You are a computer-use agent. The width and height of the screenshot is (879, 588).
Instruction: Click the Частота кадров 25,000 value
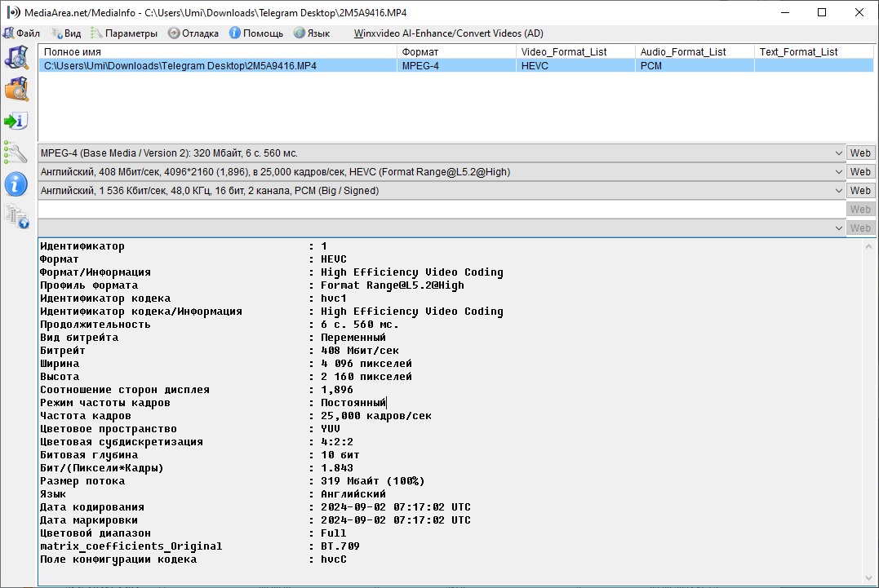pyautogui.click(x=376, y=416)
